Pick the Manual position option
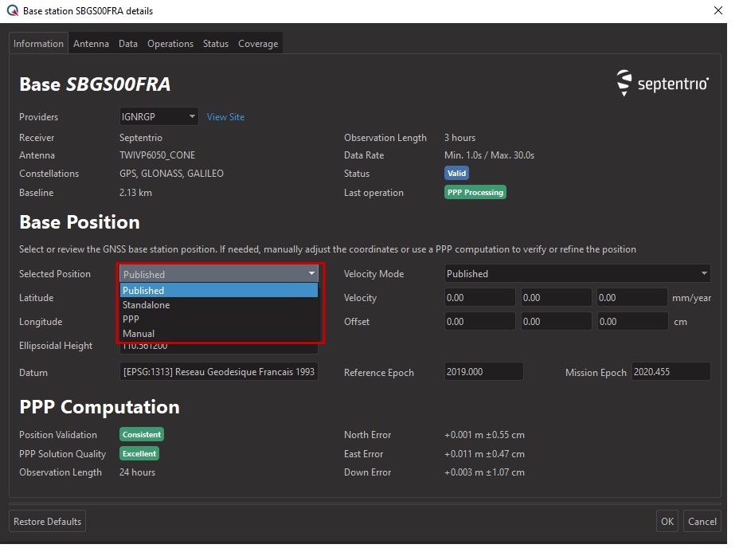Image resolution: width=743 pixels, height=560 pixels. pos(139,334)
